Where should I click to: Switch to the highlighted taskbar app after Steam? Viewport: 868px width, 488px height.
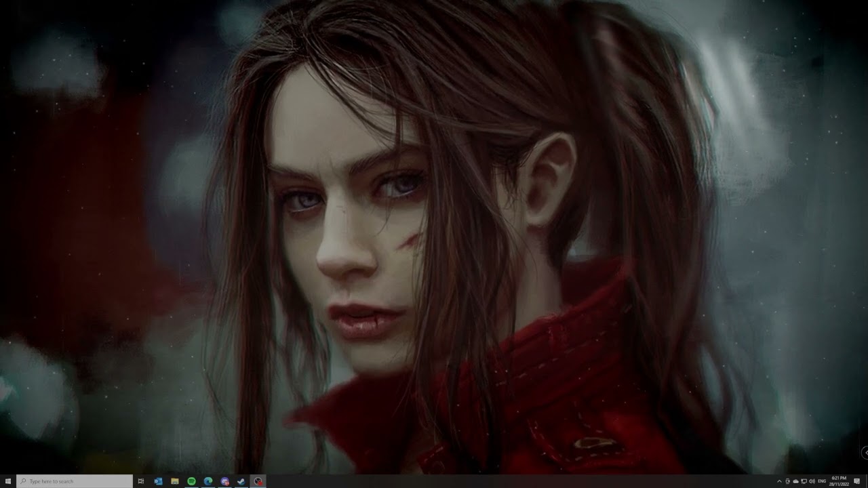pyautogui.click(x=258, y=481)
